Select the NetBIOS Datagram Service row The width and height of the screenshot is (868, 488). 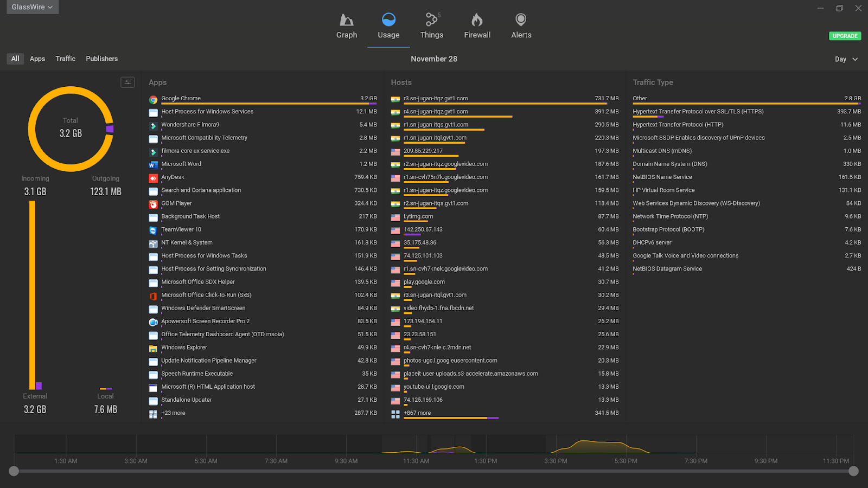coord(746,269)
